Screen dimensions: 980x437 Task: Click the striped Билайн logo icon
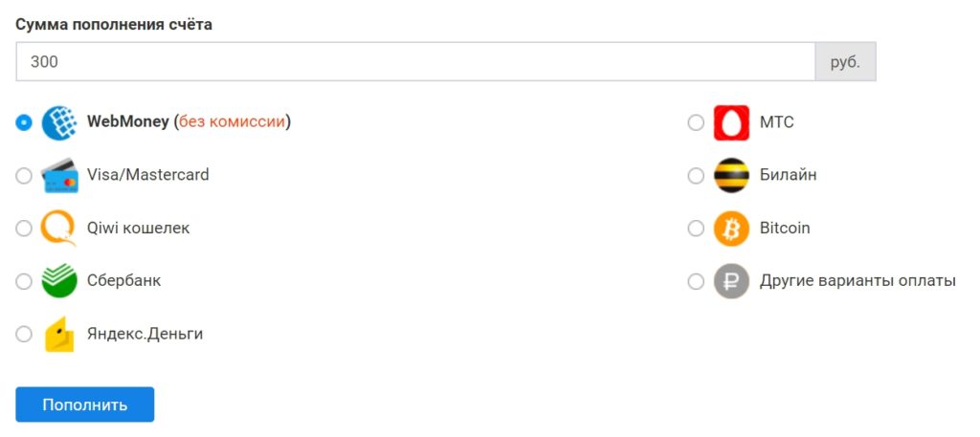tap(731, 176)
